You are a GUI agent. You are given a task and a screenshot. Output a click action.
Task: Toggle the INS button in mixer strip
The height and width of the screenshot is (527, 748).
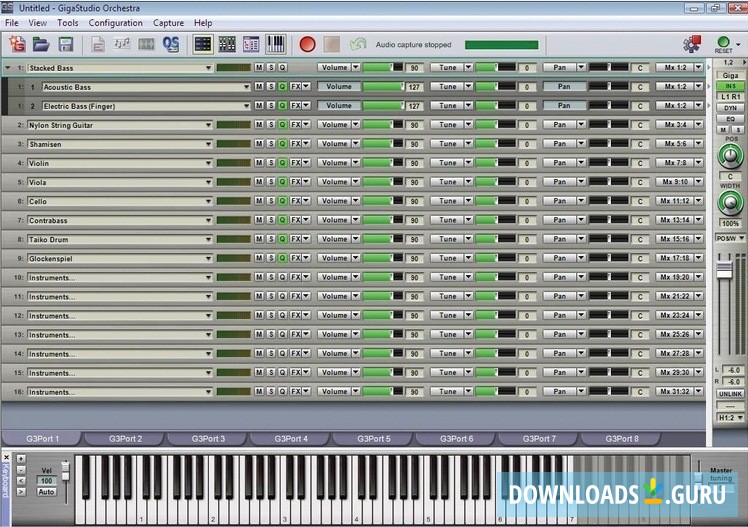point(730,86)
